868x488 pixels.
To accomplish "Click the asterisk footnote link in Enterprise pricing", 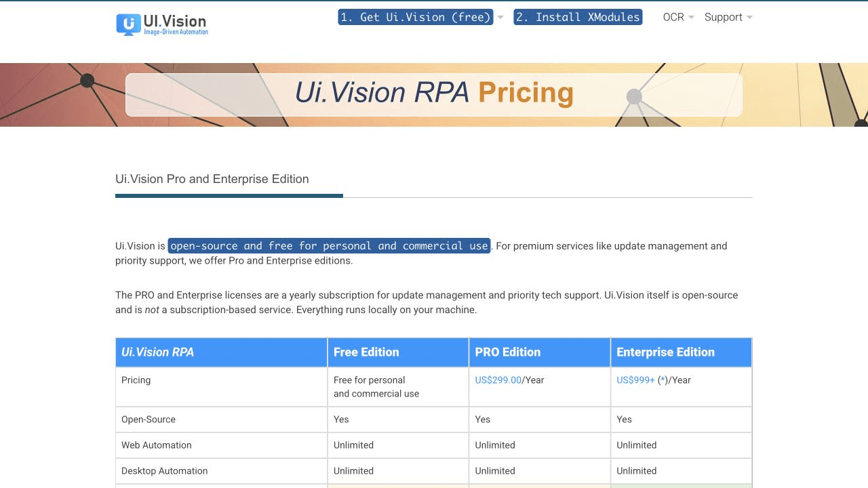I will click(663, 380).
